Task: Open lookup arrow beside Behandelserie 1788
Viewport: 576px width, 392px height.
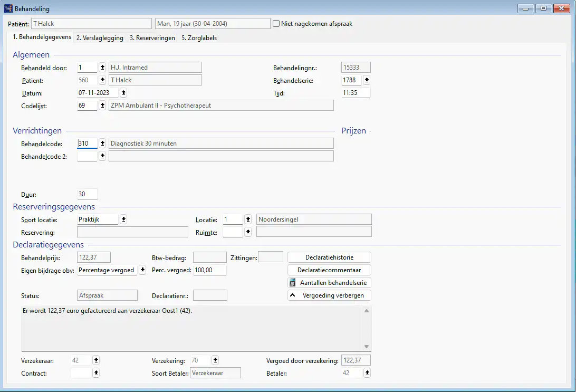Action: click(367, 80)
